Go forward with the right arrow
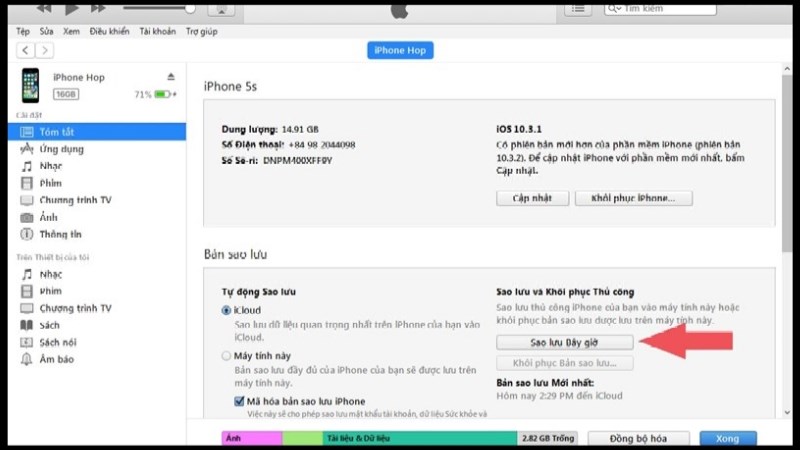The height and width of the screenshot is (450, 800). pos(44,51)
